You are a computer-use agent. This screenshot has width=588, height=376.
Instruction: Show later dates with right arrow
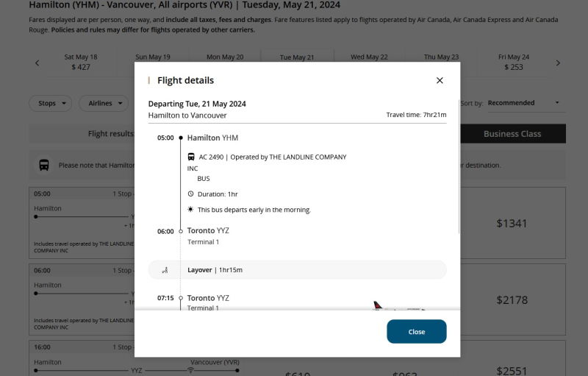(x=558, y=63)
